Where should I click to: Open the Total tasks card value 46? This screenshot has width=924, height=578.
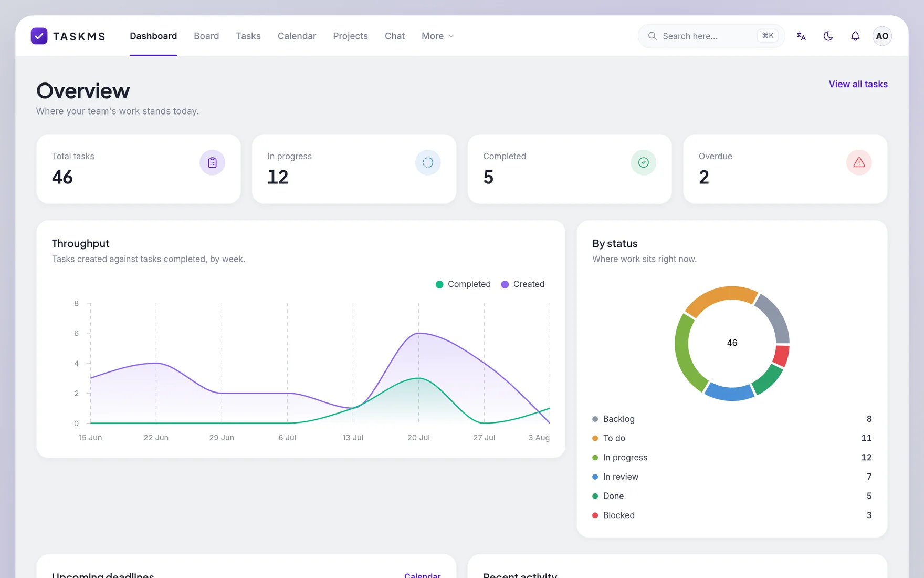(x=62, y=177)
